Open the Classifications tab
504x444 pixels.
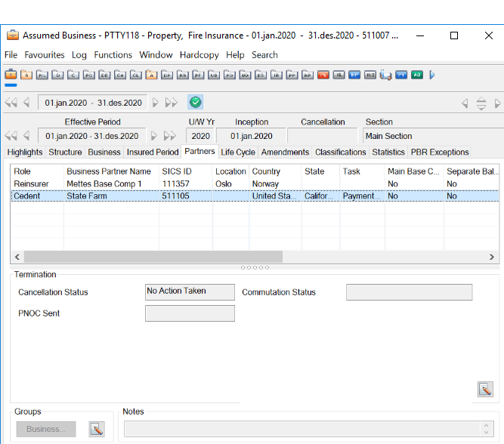pos(340,152)
